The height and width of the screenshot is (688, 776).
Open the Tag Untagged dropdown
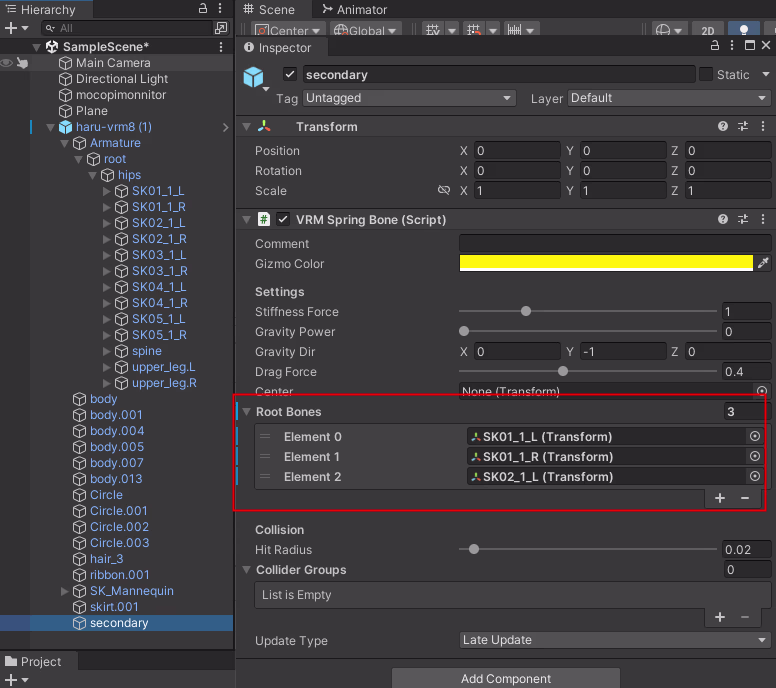409,98
